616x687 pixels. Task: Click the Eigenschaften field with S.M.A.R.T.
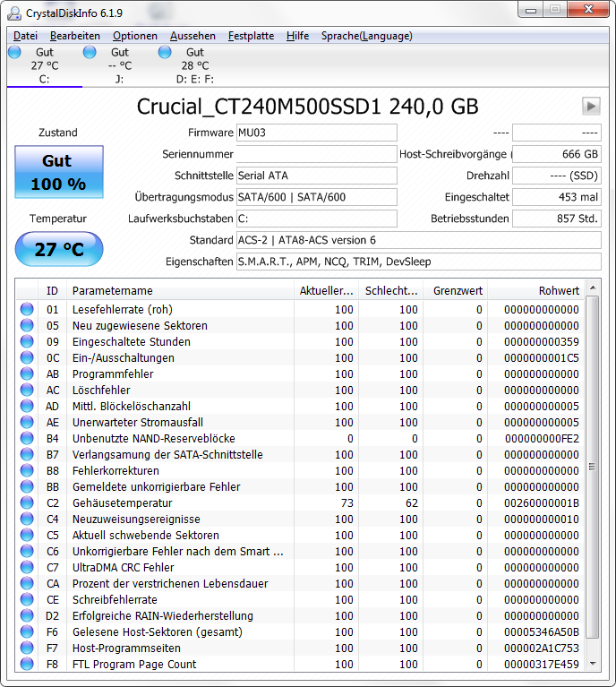coord(419,262)
